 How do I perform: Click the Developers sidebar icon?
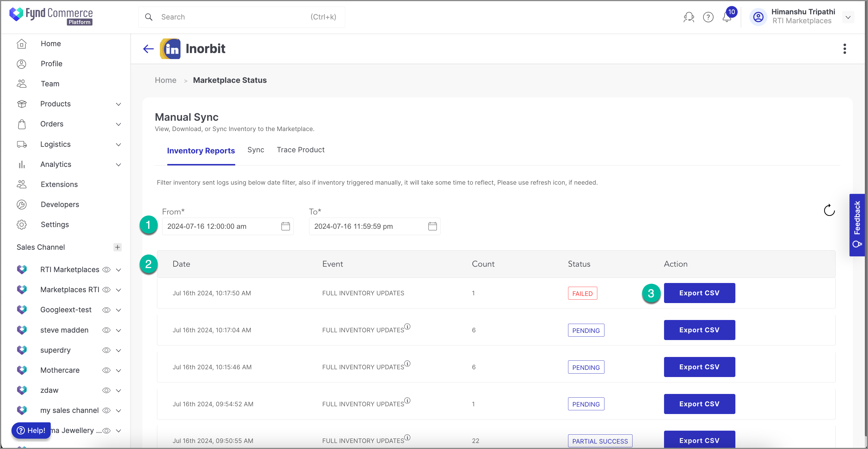tap(21, 204)
